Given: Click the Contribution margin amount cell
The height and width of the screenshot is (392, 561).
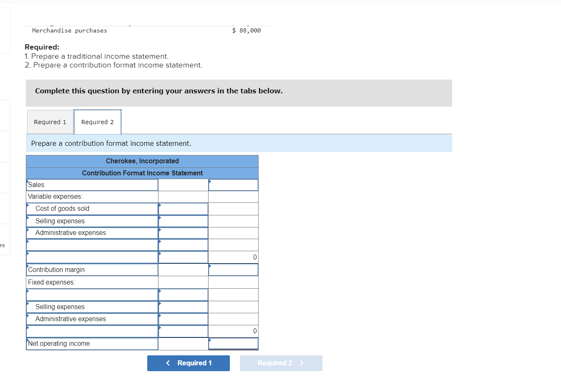Looking at the screenshot, I should [233, 270].
